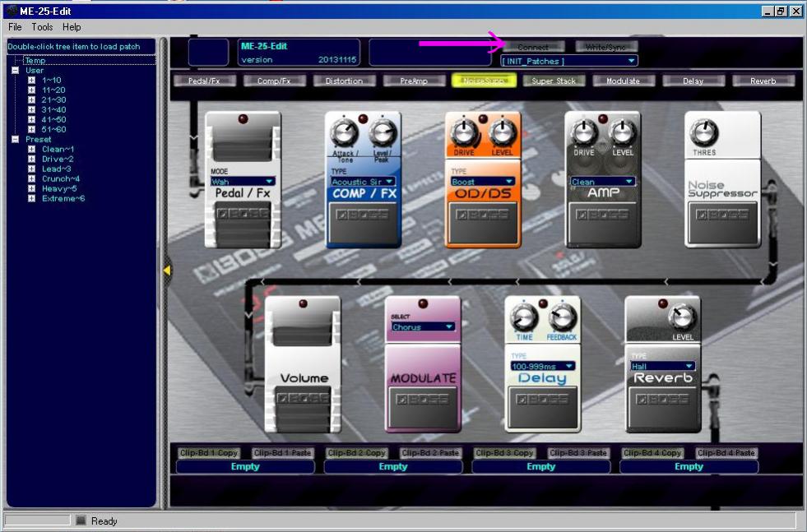Image resolution: width=807 pixels, height=532 pixels.
Task: Open the Reverb TYPE dropdown showing Hall
Action: pyautogui.click(x=663, y=366)
